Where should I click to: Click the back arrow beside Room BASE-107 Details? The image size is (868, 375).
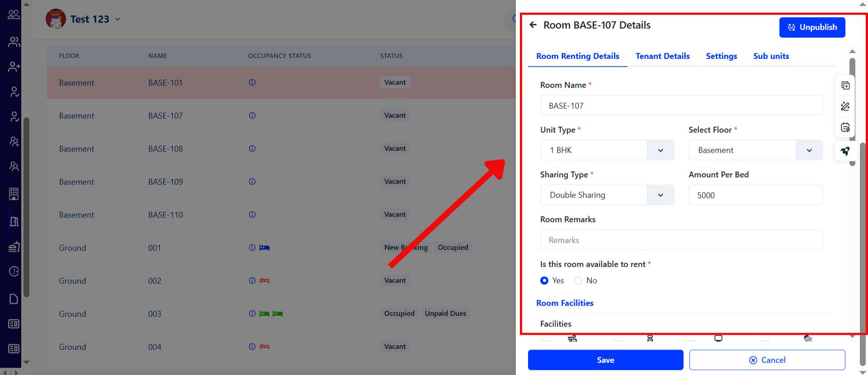533,25
